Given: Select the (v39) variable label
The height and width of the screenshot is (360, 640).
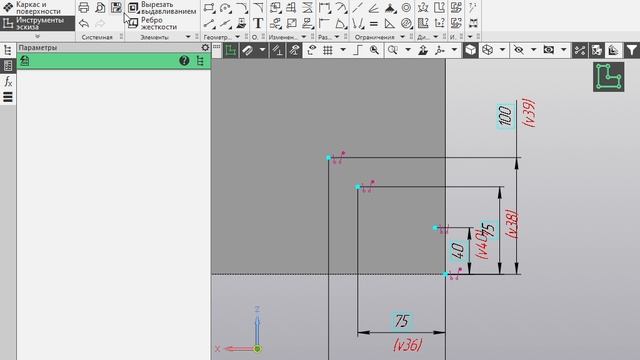Looking at the screenshot, I should coord(529,113).
